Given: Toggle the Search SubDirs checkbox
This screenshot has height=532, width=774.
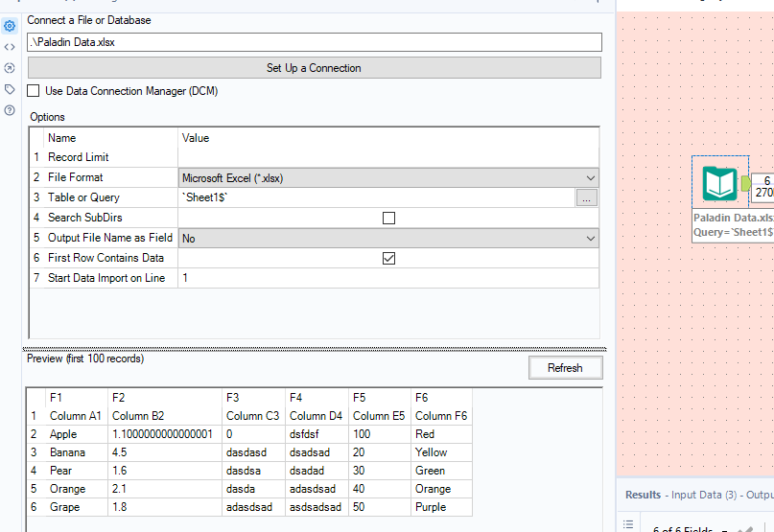Looking at the screenshot, I should pos(388,218).
